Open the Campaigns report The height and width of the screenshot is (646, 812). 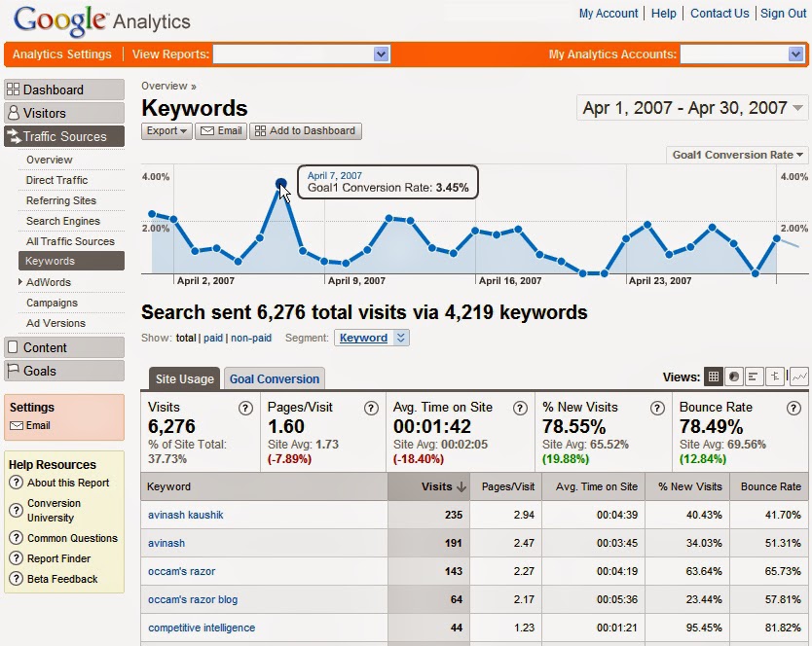click(x=52, y=303)
